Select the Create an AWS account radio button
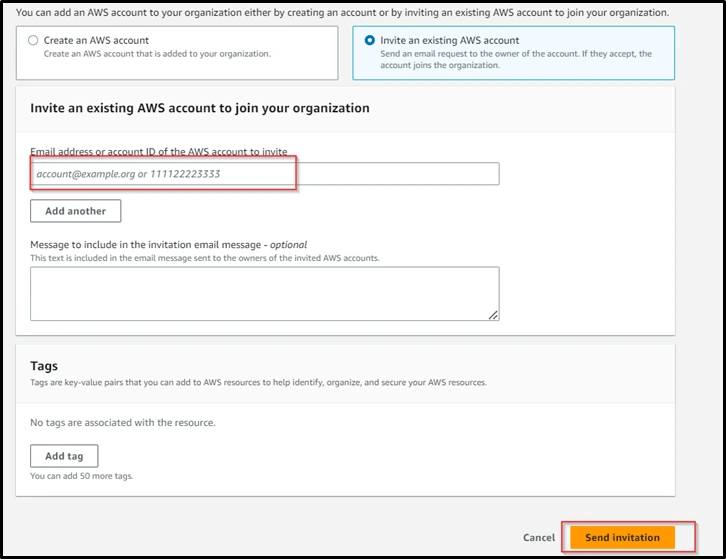Image resolution: width=726 pixels, height=559 pixels. [x=33, y=40]
